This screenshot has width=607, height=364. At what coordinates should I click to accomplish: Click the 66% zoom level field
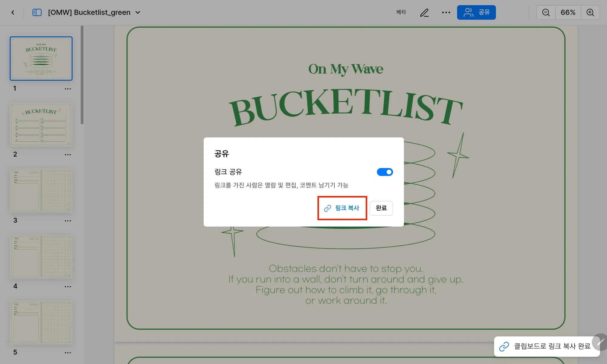coord(568,12)
